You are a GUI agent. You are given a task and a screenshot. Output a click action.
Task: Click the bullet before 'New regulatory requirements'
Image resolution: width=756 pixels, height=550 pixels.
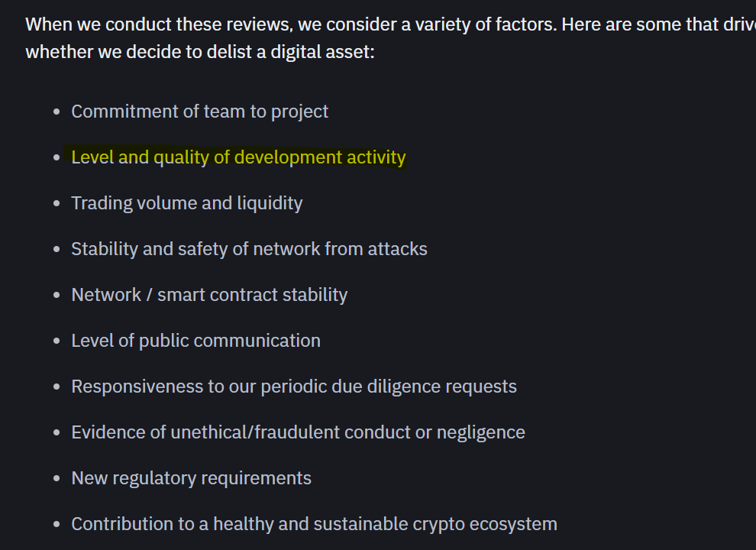click(57, 479)
